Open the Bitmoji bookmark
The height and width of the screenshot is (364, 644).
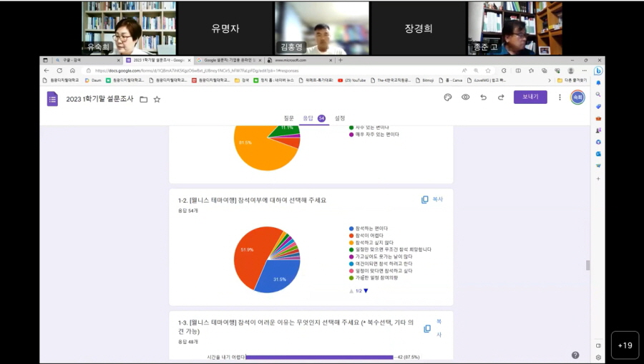[x=425, y=81]
